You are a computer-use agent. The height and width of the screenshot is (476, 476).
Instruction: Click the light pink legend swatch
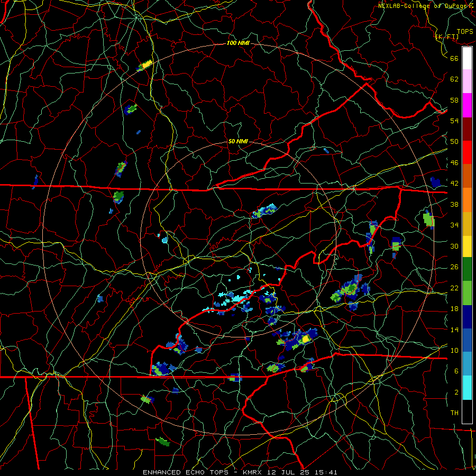click(467, 81)
